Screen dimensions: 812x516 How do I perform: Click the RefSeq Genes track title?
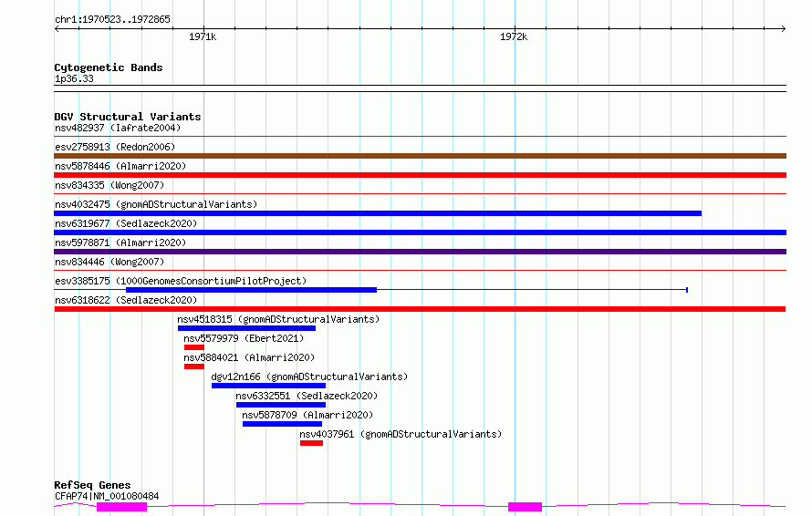point(92,485)
